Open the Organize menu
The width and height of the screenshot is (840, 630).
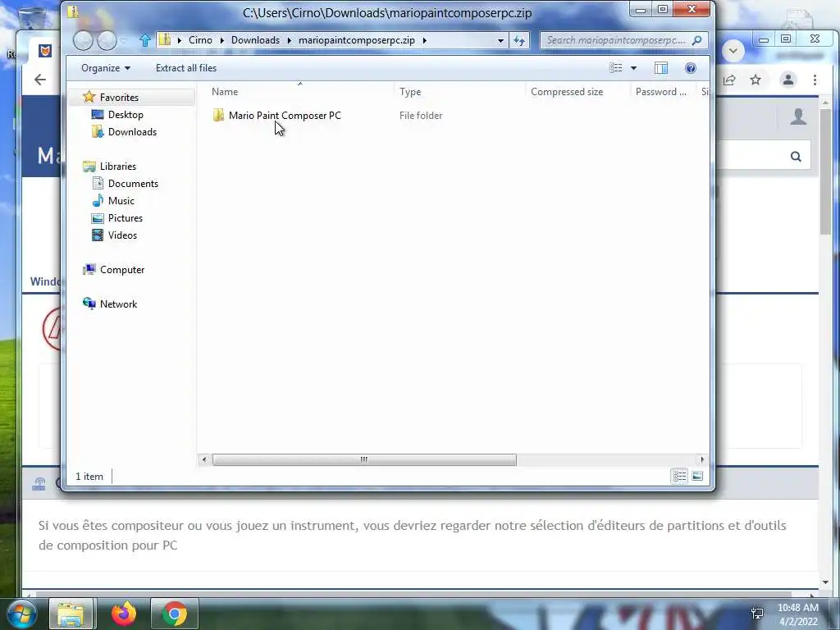click(106, 68)
